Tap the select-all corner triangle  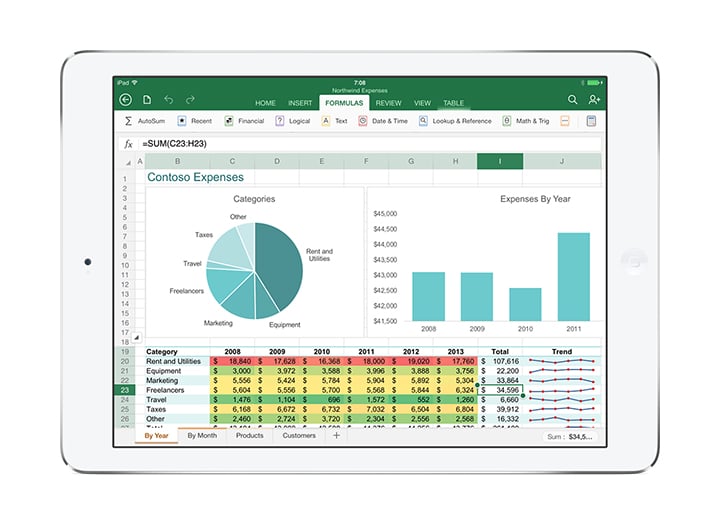[x=128, y=162]
